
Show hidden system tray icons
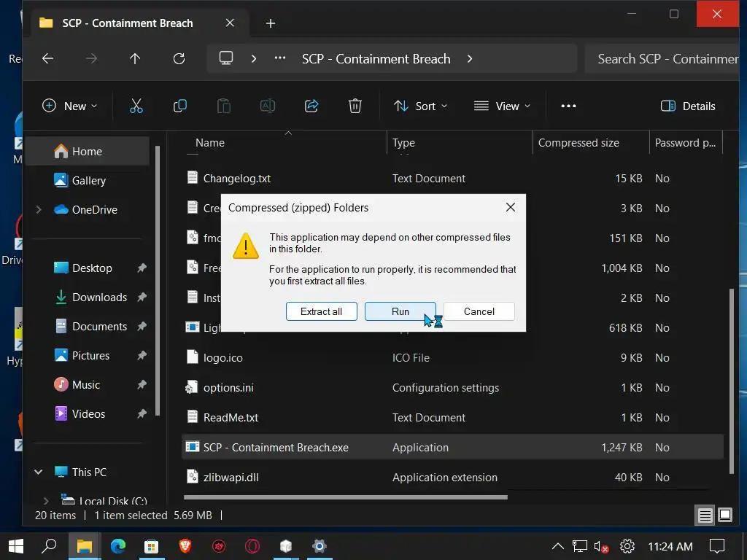coord(558,546)
